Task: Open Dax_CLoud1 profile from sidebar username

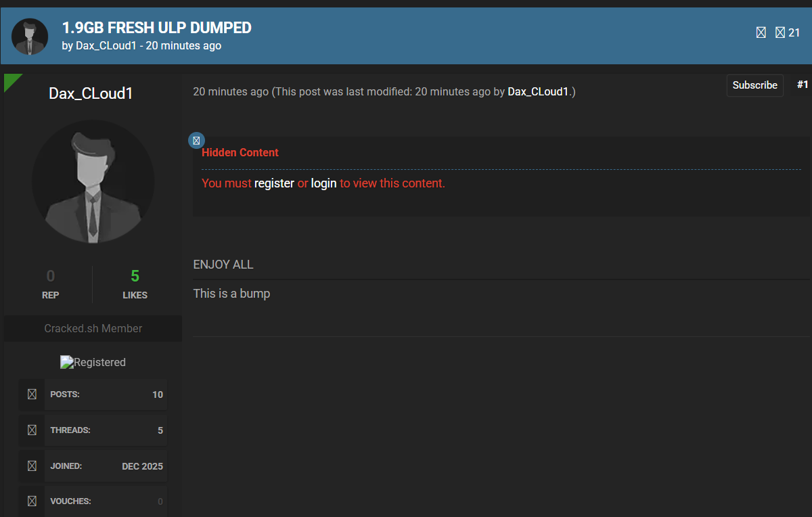Action: tap(91, 93)
